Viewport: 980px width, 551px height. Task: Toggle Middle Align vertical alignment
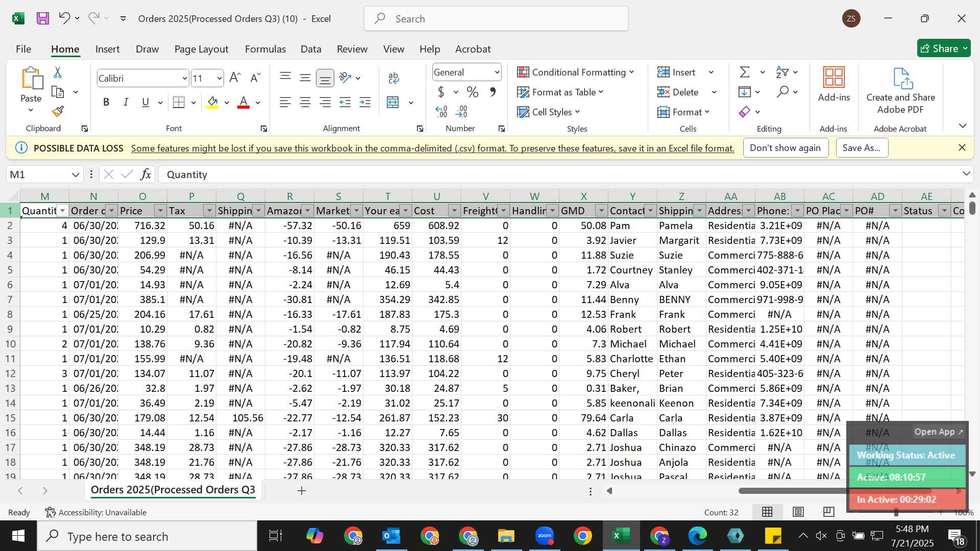305,78
